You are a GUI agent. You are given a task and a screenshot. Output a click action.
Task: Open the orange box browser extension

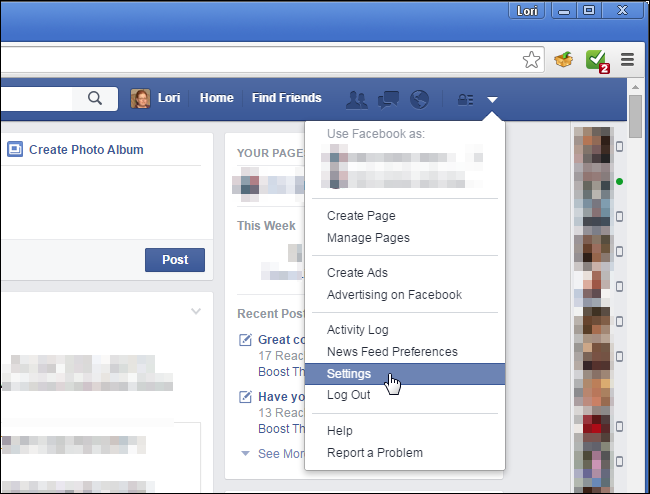[563, 60]
